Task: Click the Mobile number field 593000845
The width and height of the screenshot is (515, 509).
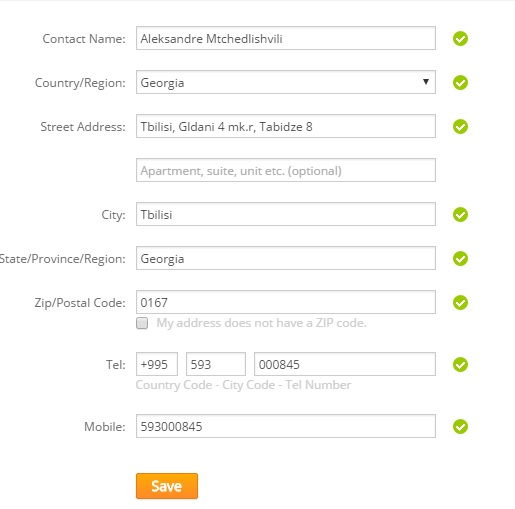Action: pos(286,426)
